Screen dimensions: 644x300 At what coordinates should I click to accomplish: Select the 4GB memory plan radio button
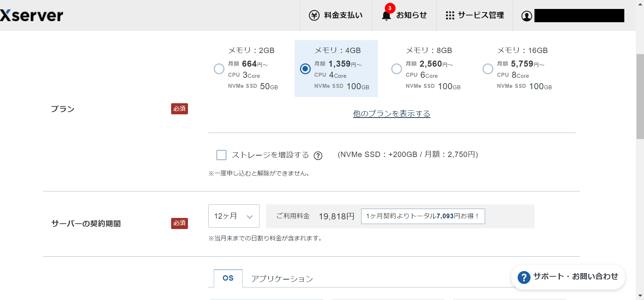pyautogui.click(x=305, y=68)
